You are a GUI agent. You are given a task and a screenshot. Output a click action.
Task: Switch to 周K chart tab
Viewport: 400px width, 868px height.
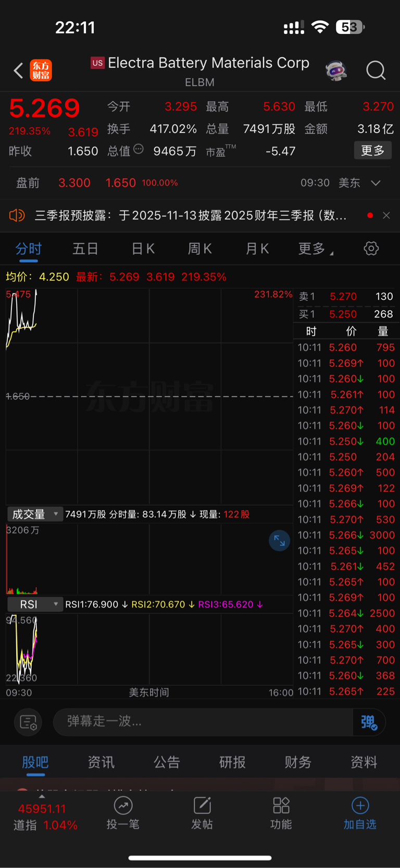pyautogui.click(x=200, y=249)
